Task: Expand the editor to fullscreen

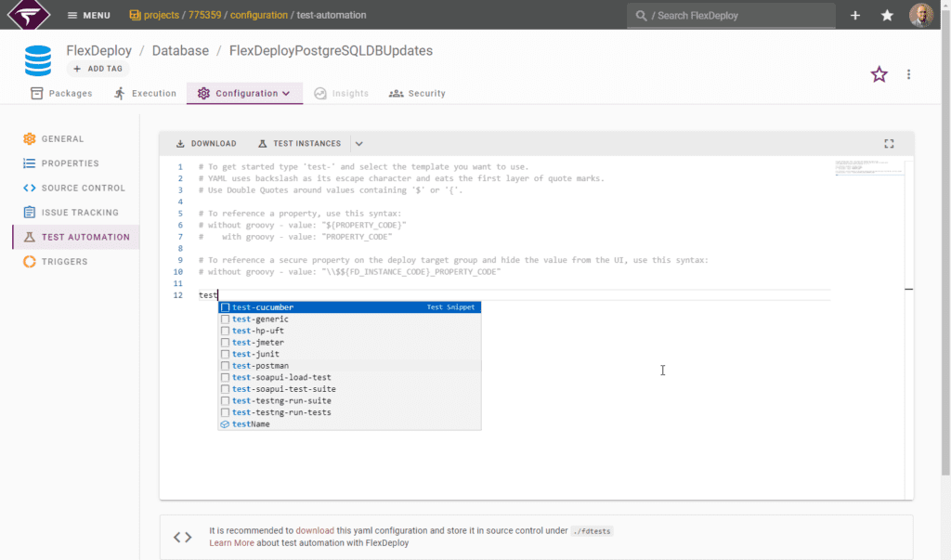Action: click(x=889, y=143)
